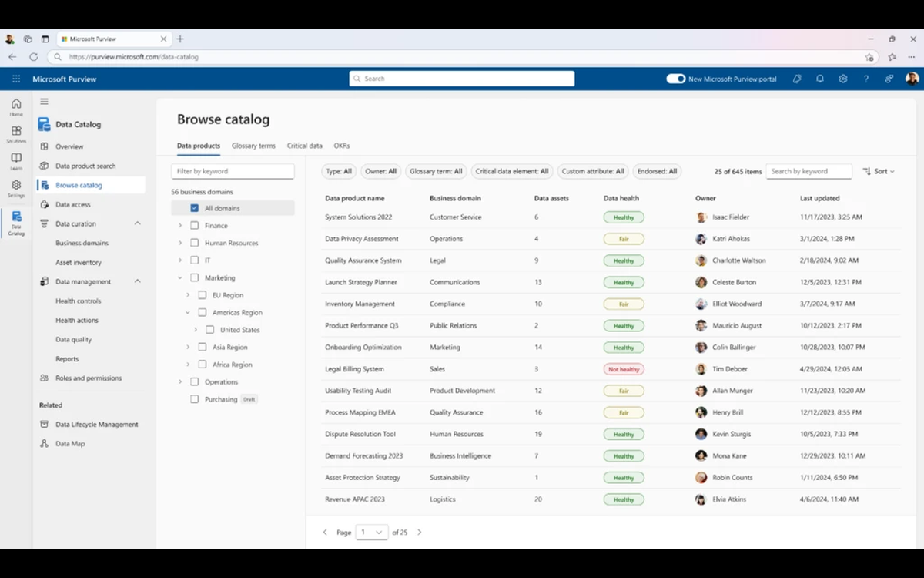This screenshot has height=578, width=924.
Task: Click the user profile avatar in the header
Action: point(912,79)
